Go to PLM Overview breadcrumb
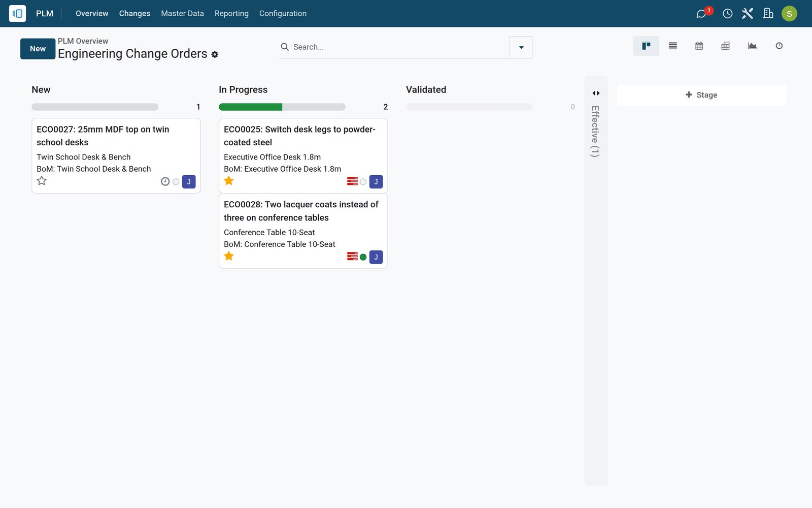This screenshot has height=508, width=812. point(83,41)
